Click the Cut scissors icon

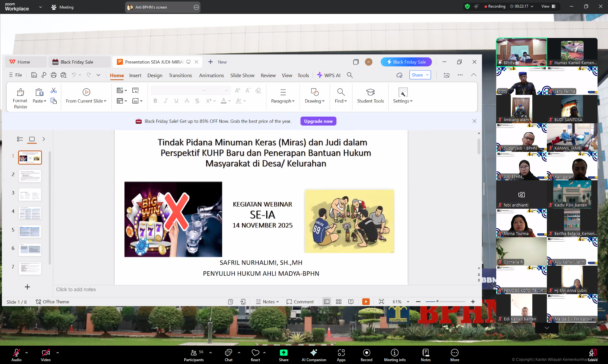[x=54, y=91]
